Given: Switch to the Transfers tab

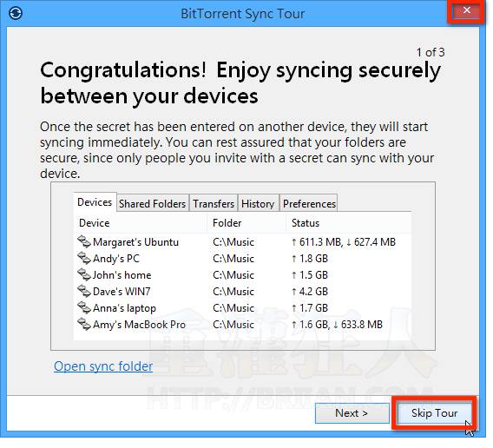Looking at the screenshot, I should tap(214, 203).
